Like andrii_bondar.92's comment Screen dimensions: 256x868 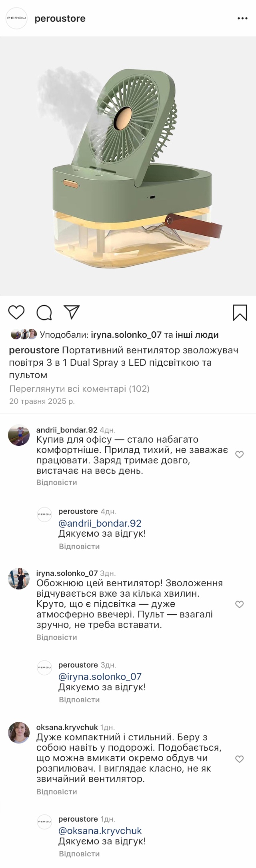tap(239, 455)
